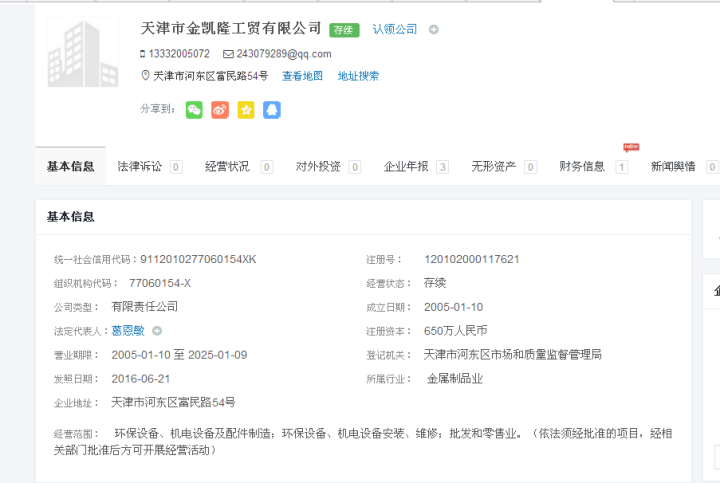
Task: Switch to the 经营状况 tab
Action: [227, 167]
